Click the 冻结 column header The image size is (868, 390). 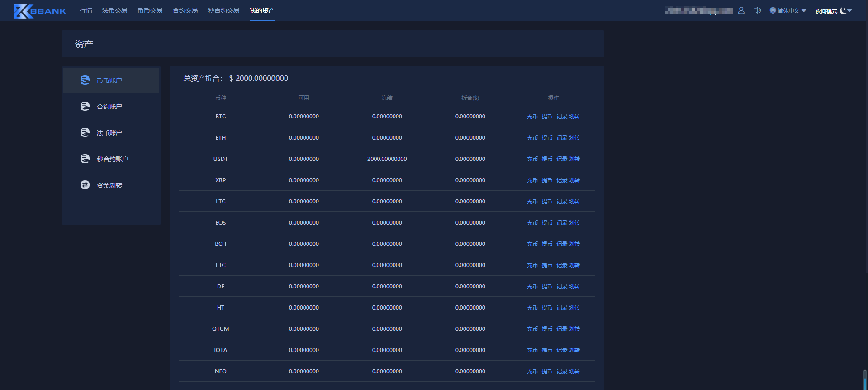387,98
